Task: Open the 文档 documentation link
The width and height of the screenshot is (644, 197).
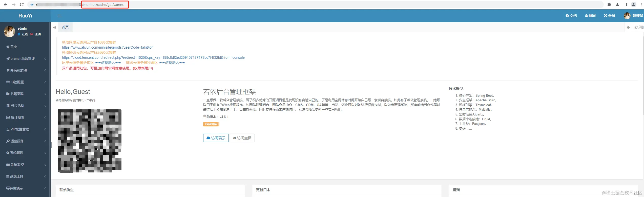Action: (571, 16)
